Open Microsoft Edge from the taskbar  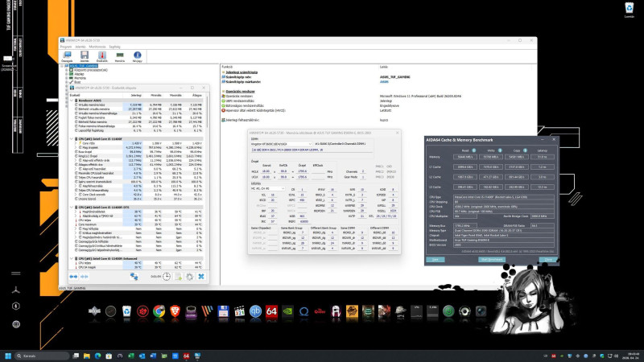pos(97,356)
